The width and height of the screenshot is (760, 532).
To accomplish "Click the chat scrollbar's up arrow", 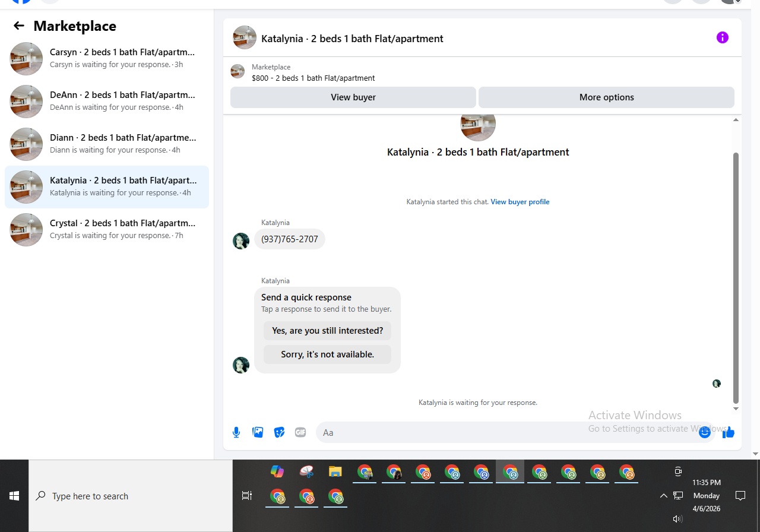I will click(736, 120).
